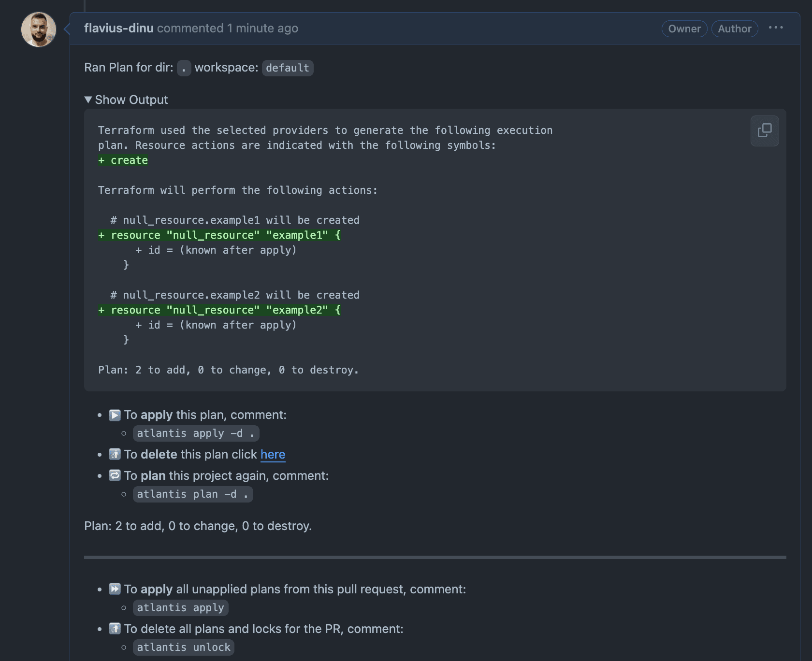Copy the plan output using the copy icon
812x661 pixels.
(x=764, y=131)
